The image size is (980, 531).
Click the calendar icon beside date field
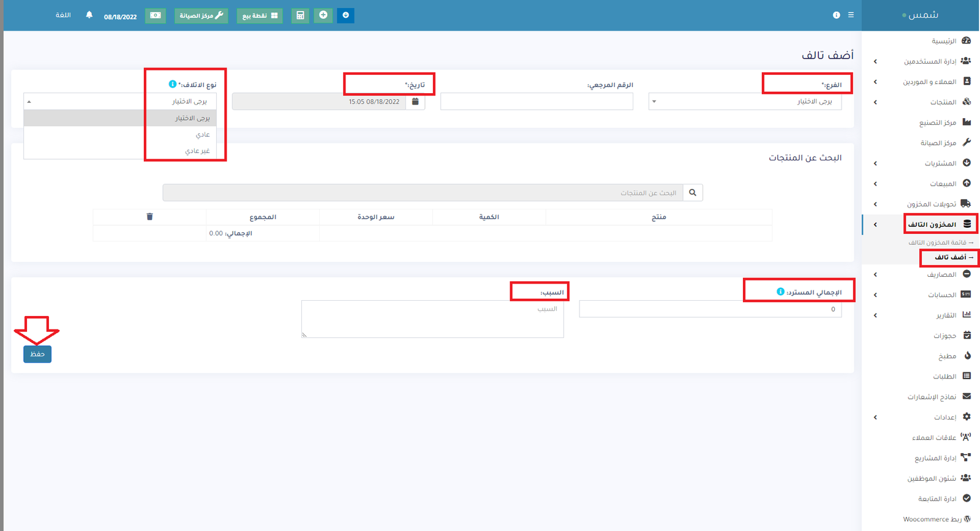[x=415, y=102]
